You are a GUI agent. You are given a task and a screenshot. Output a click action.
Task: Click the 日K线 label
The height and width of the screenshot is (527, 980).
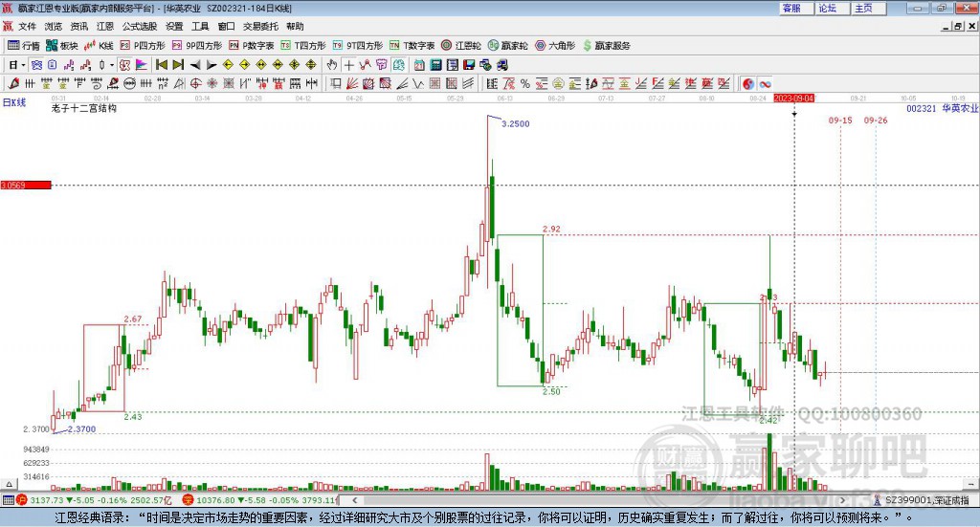click(14, 102)
